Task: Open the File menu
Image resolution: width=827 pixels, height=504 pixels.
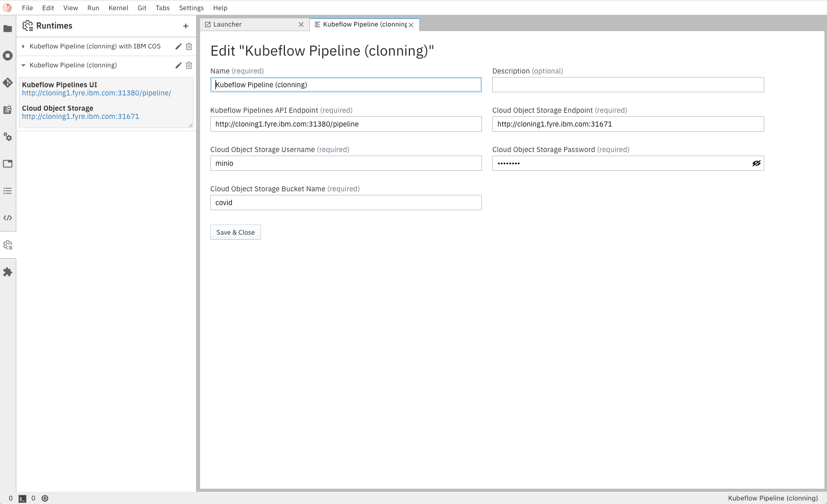Action: pos(28,8)
